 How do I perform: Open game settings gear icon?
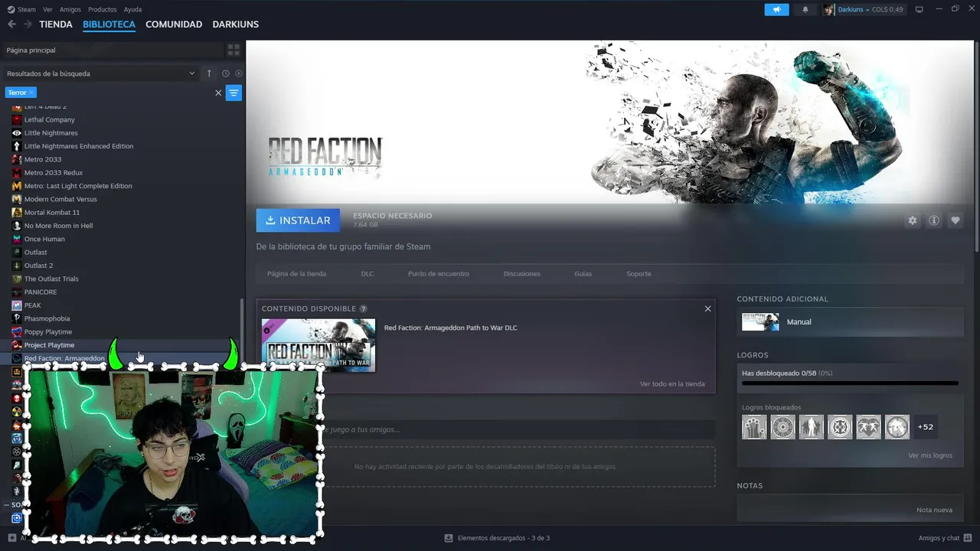(x=912, y=220)
